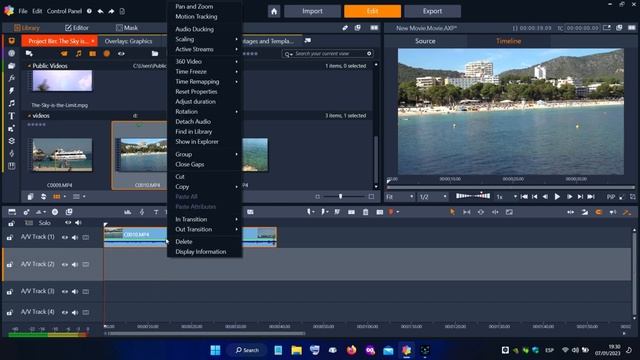Select Detach Audio in context menu

pos(193,122)
